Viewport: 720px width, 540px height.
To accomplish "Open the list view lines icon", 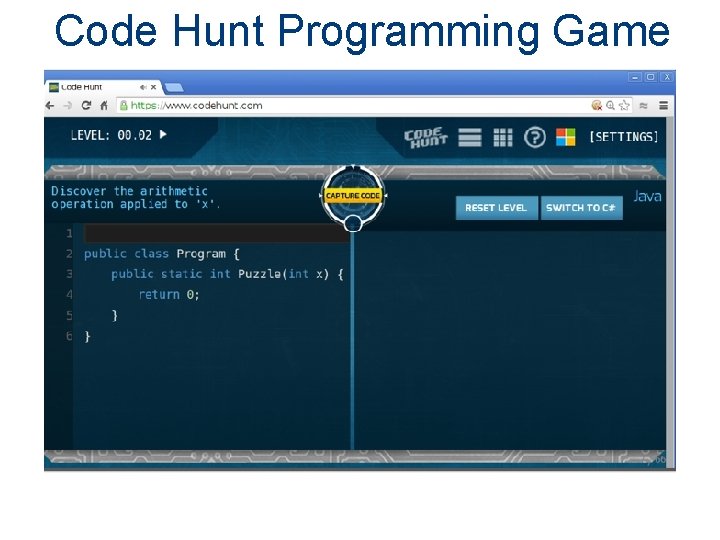I will tap(470, 137).
